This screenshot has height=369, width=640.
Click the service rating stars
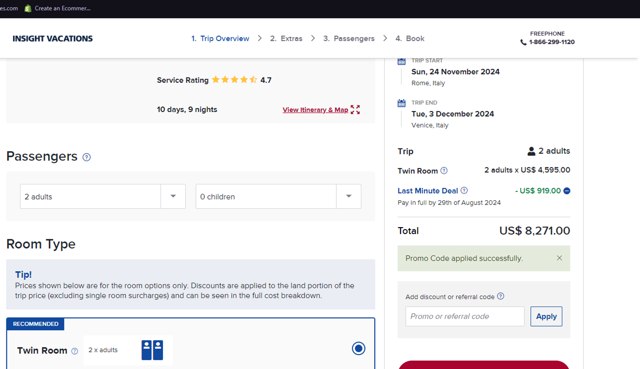pos(234,80)
